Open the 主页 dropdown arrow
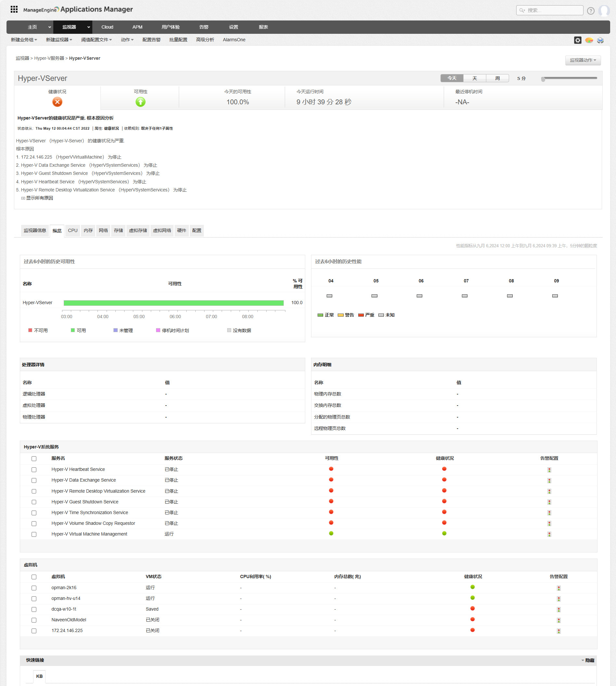This screenshot has width=616, height=686. click(49, 27)
